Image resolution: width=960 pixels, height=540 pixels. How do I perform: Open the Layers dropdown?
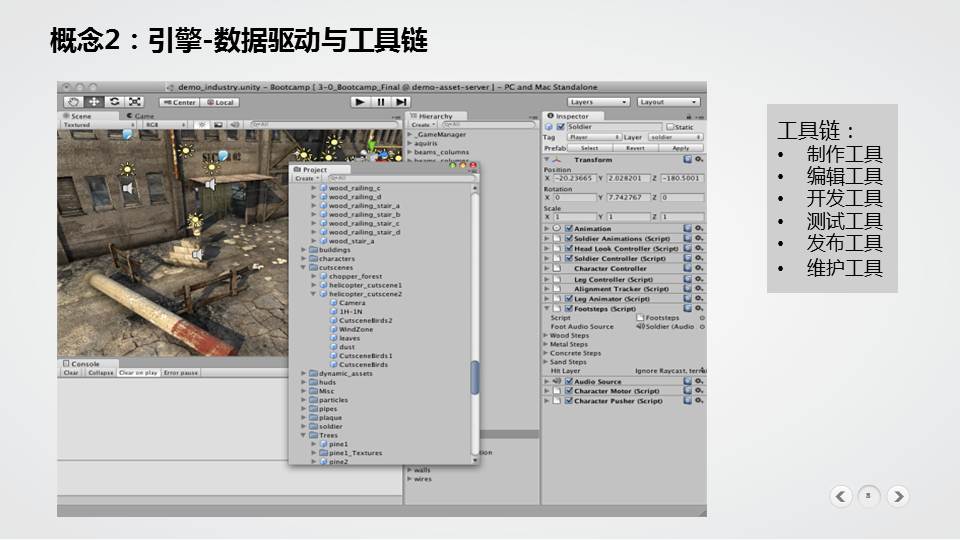pyautogui.click(x=598, y=102)
